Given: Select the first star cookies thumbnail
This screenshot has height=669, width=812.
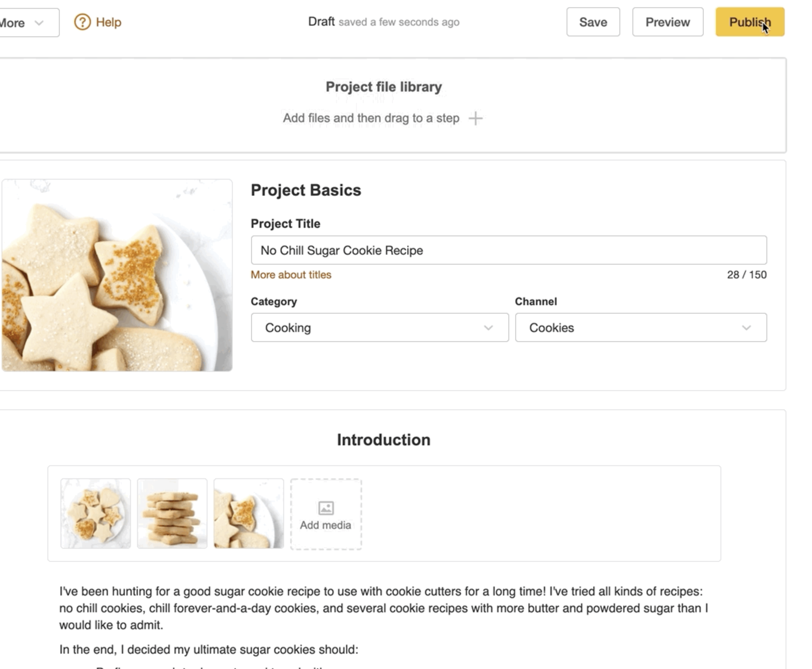Looking at the screenshot, I should coord(96,512).
